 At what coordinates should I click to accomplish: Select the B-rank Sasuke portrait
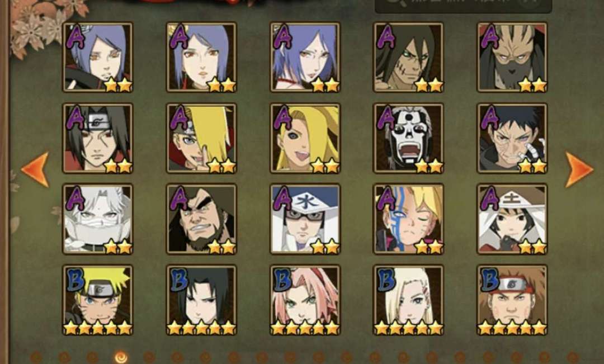(201, 300)
